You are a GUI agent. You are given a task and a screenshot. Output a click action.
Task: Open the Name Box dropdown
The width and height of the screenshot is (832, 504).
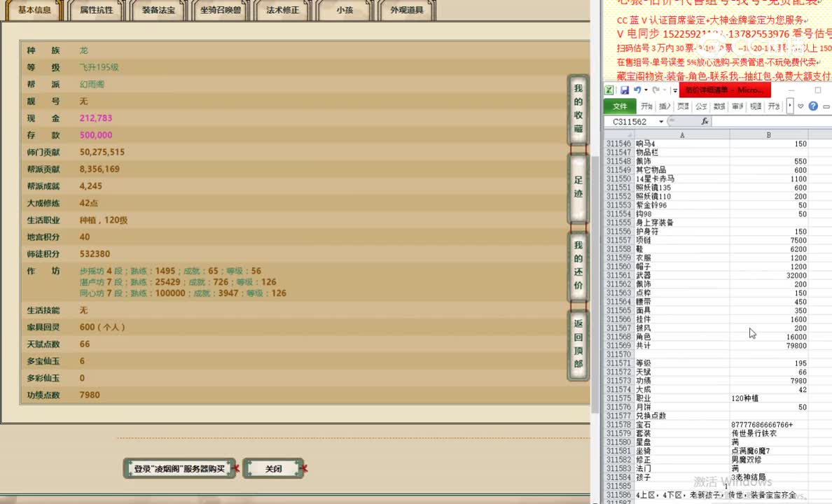(660, 120)
